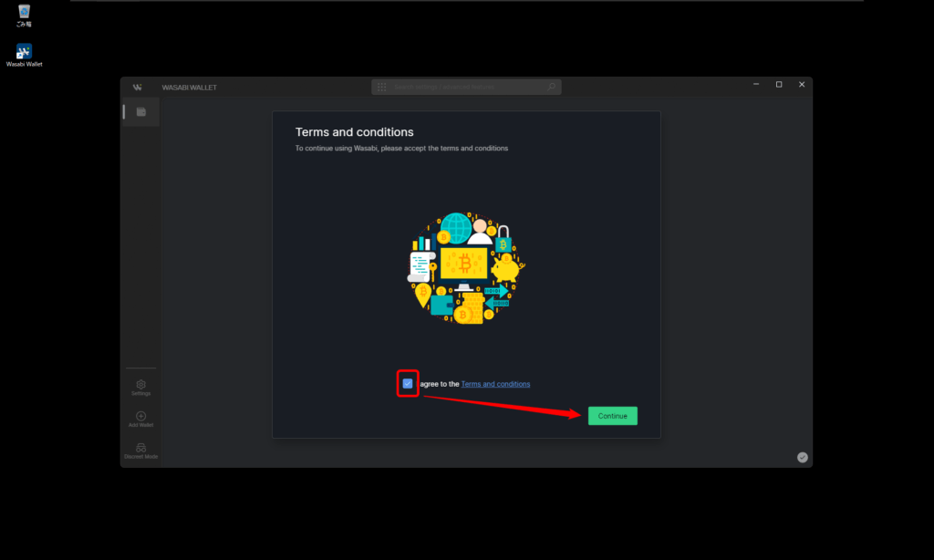
Task: Click Add Wallet in the sidebar
Action: coord(141,420)
